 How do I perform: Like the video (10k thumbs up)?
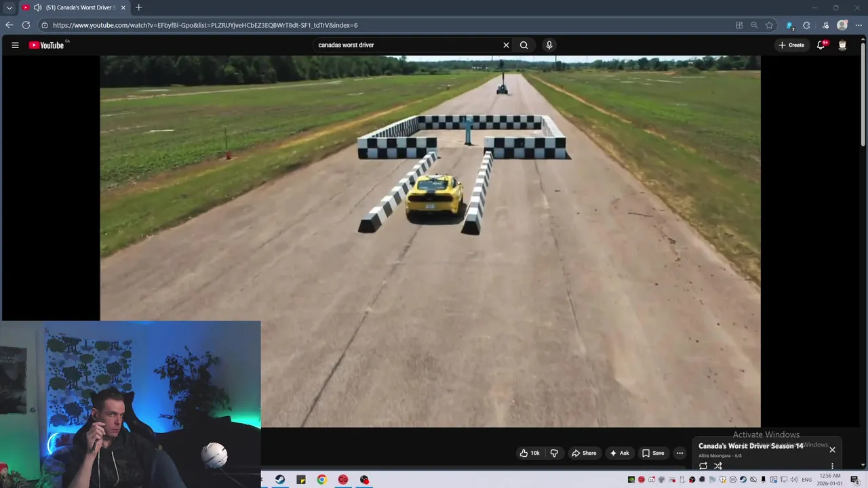pyautogui.click(x=530, y=453)
